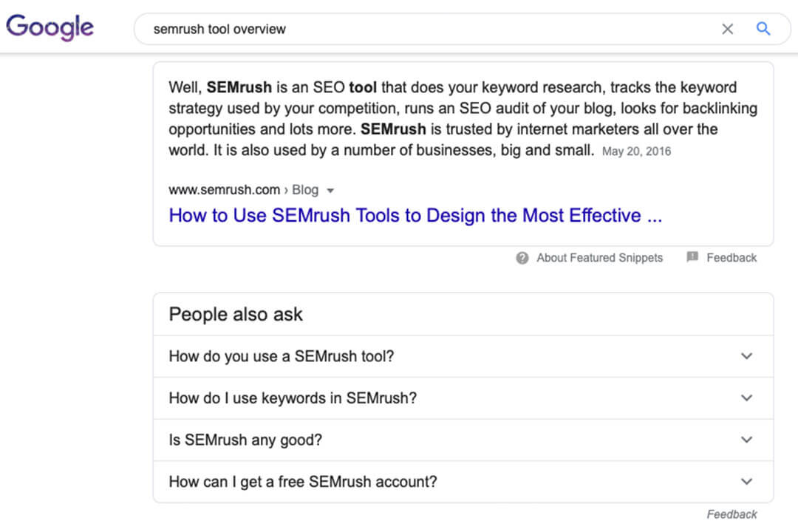The width and height of the screenshot is (798, 532).
Task: Click chevron for 'Is SEMrush any good?'
Action: pyautogui.click(x=746, y=440)
